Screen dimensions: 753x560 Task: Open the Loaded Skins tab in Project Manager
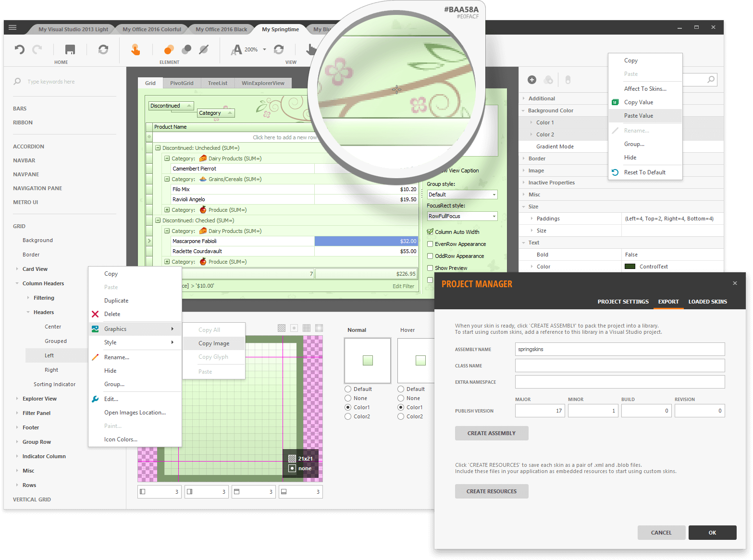click(x=708, y=302)
